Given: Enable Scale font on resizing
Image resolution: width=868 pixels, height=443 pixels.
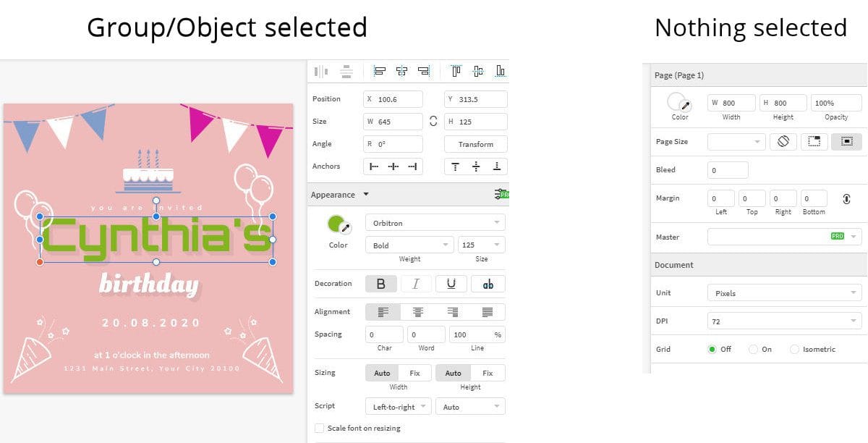Looking at the screenshot, I should (x=319, y=428).
